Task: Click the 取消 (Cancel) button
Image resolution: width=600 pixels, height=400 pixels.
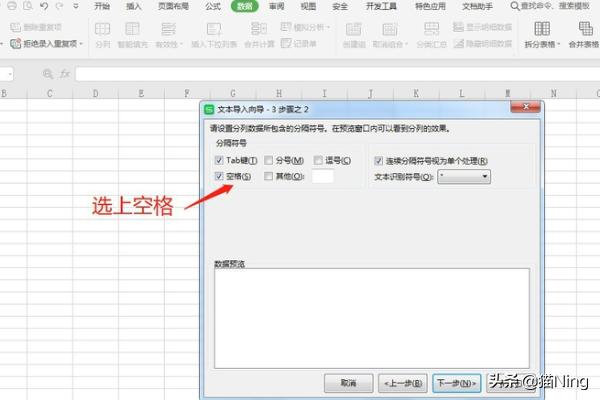Action: pyautogui.click(x=348, y=382)
